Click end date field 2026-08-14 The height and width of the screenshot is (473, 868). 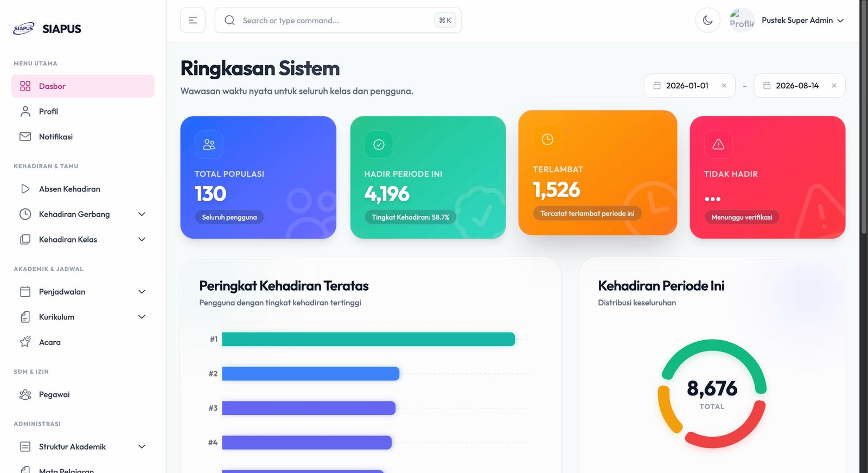pos(799,86)
